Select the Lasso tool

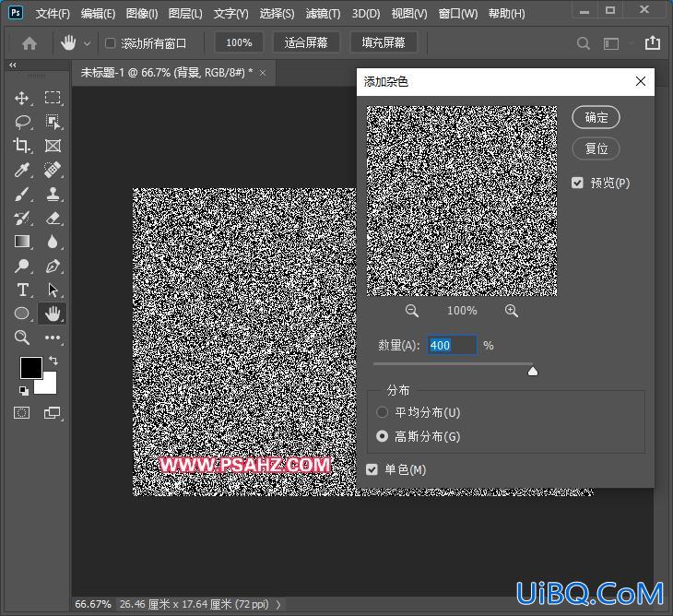point(22,122)
